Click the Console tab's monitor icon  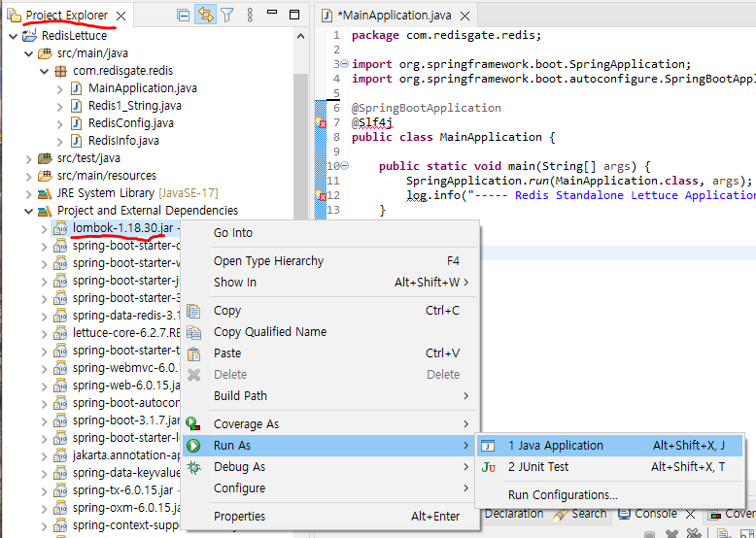click(625, 514)
